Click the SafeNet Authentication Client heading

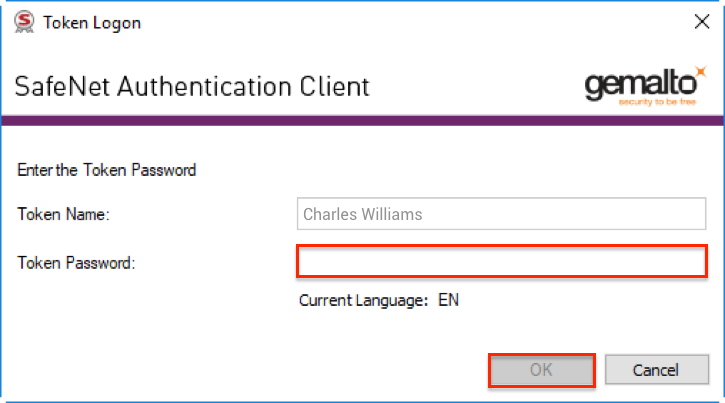click(192, 86)
